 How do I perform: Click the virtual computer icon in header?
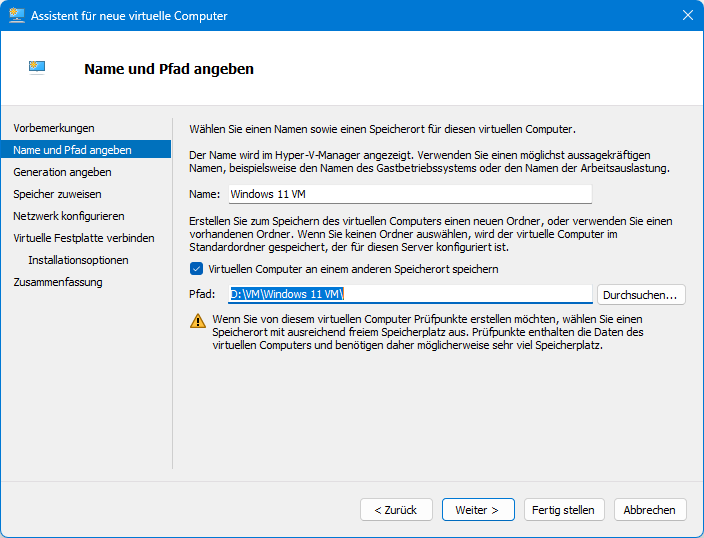click(x=37, y=68)
